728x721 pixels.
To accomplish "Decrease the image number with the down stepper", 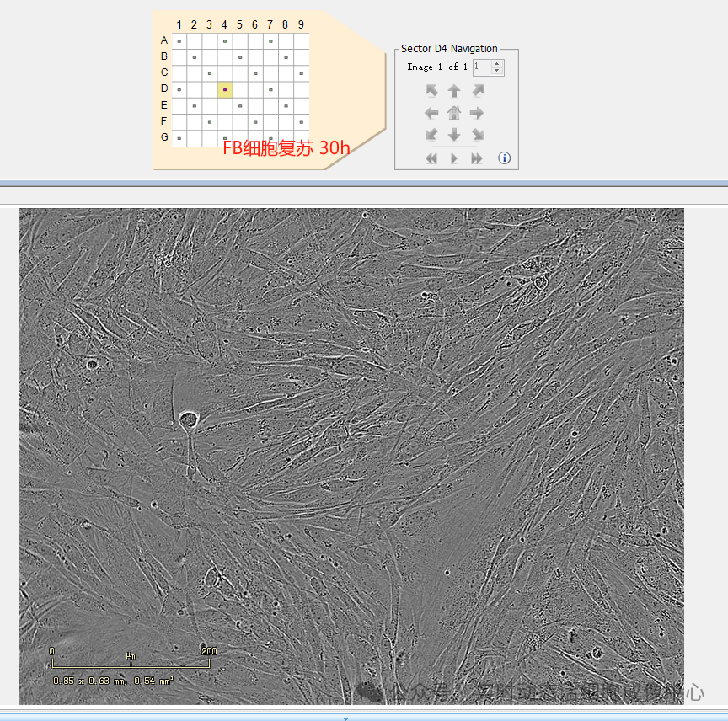I will click(497, 71).
